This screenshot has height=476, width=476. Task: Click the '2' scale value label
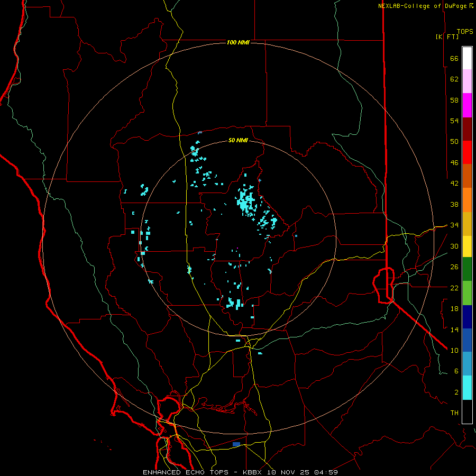[456, 392]
